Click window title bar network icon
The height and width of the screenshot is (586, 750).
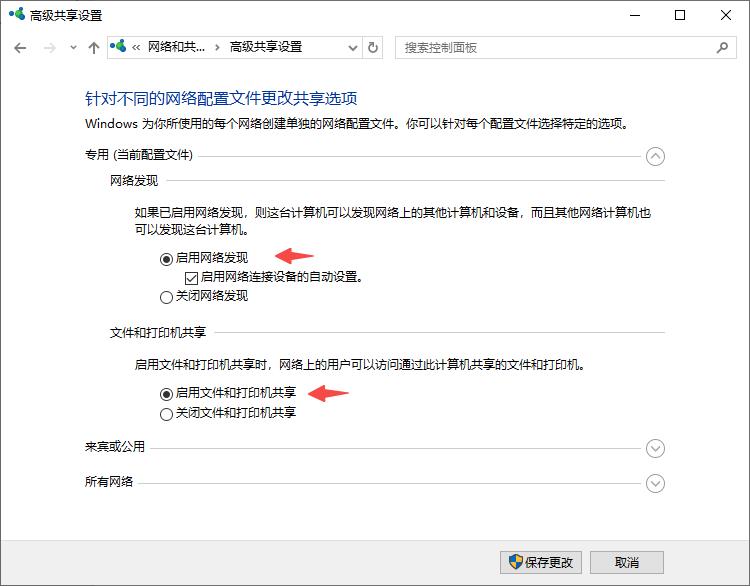click(x=17, y=14)
